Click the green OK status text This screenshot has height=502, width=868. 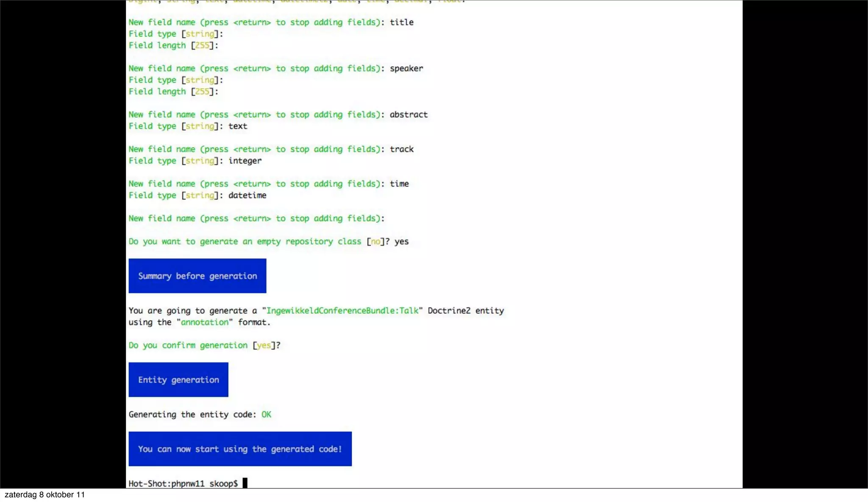point(266,414)
